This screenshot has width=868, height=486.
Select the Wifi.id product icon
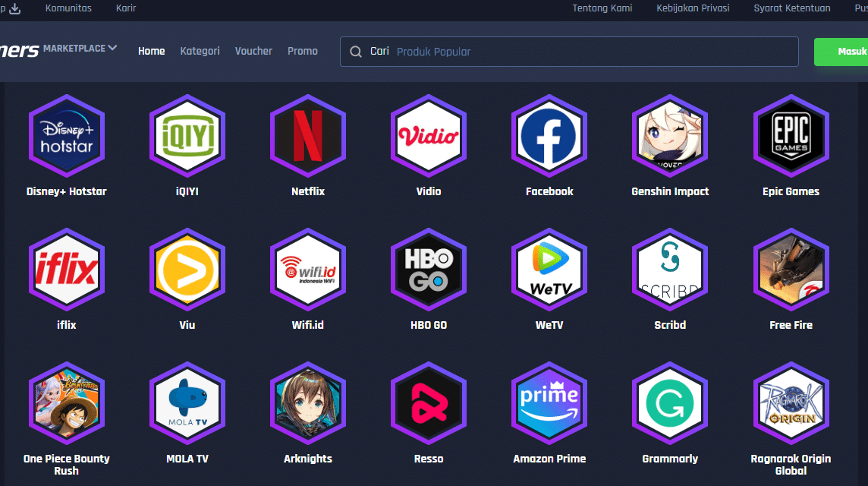(x=308, y=270)
